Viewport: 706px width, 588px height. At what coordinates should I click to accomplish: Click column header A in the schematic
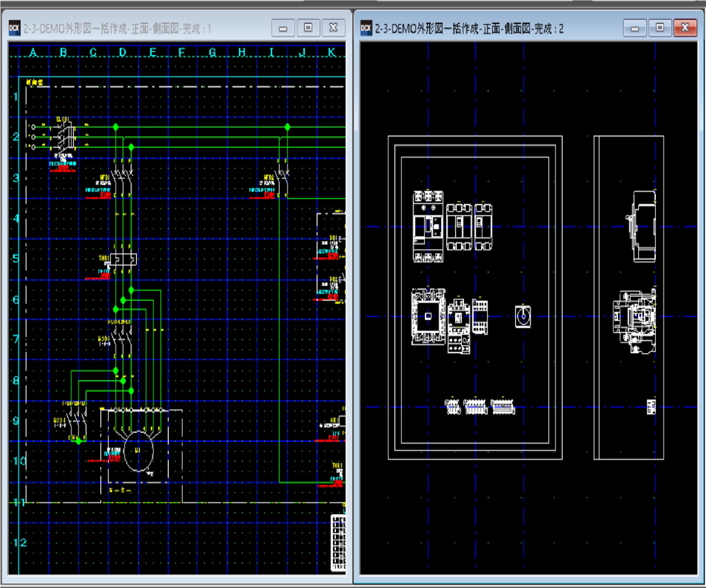coord(33,52)
